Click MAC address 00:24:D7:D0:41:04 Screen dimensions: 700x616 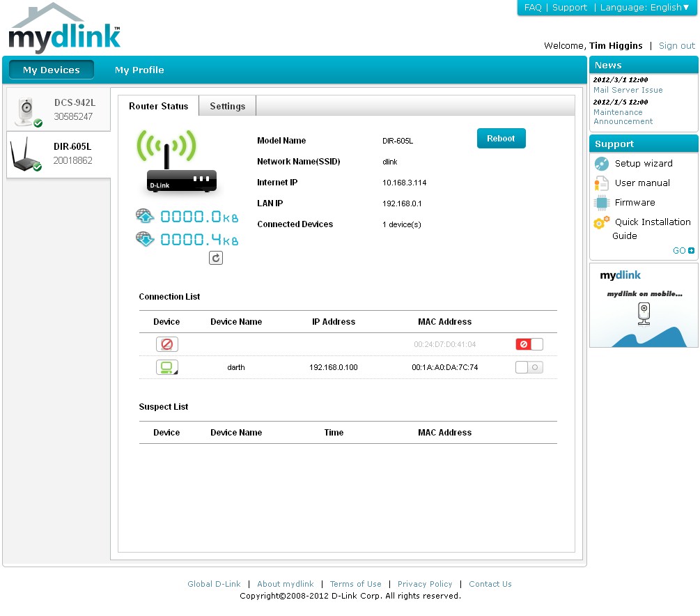pyautogui.click(x=444, y=344)
